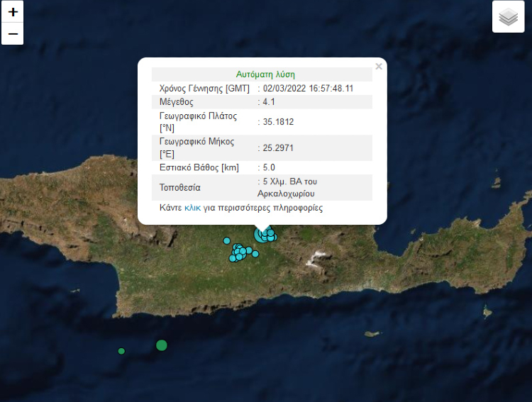This screenshot has height=402, width=532.
Task: Click the 'Χρόνος Γένησης [GMT]' label
Action: click(x=204, y=89)
